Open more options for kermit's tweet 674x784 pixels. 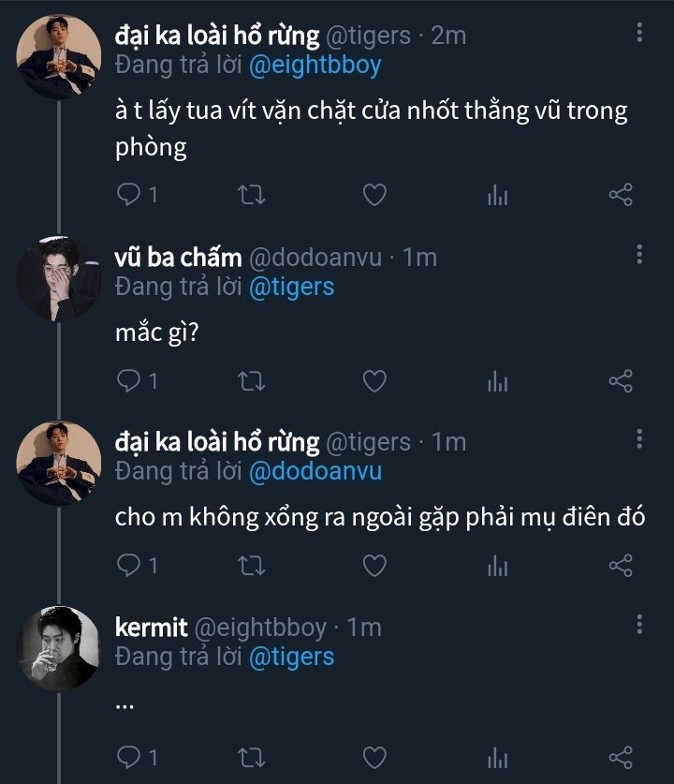point(639,625)
